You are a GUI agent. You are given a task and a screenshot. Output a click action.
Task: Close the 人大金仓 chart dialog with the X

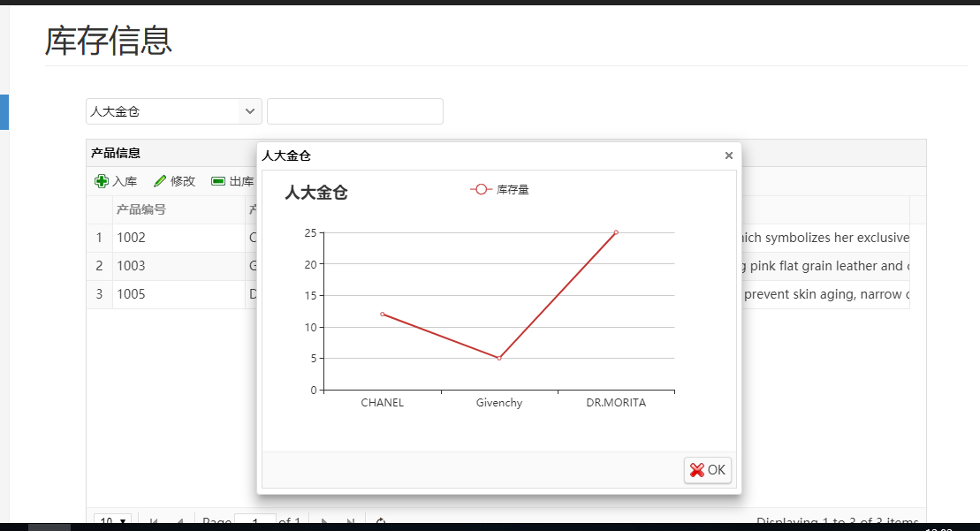click(x=729, y=156)
